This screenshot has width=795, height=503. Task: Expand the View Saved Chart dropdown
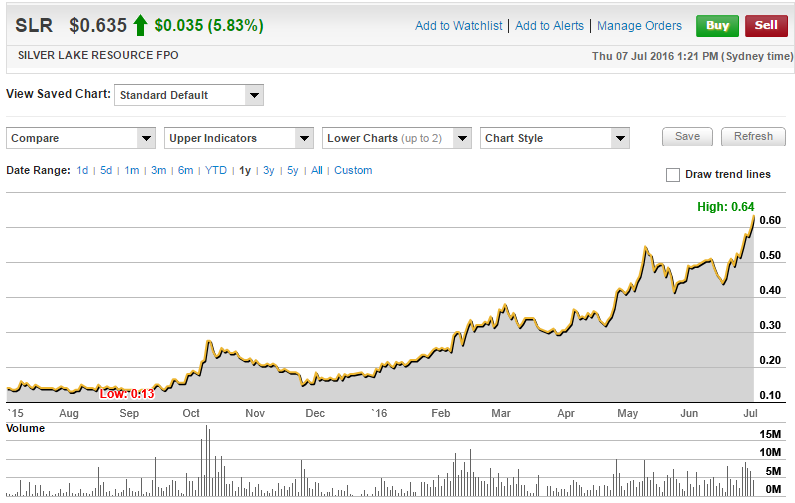(189, 95)
